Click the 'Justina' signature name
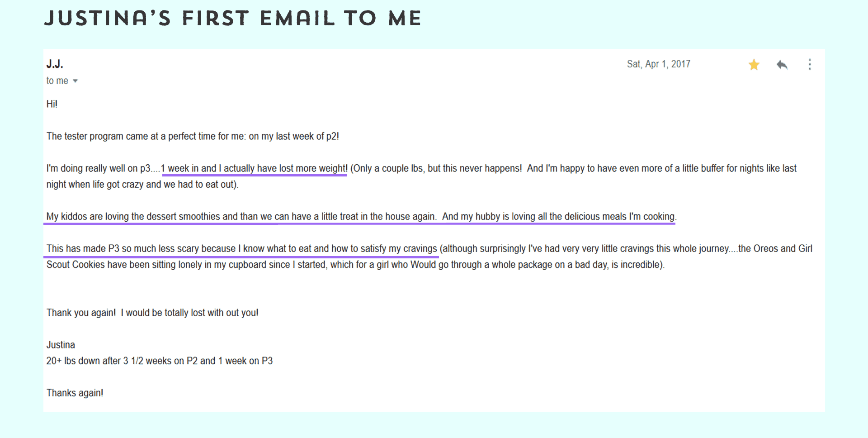The image size is (868, 438). click(61, 345)
